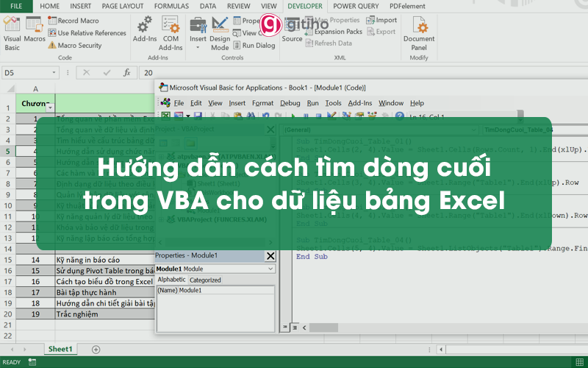The image size is (588, 368).
Task: Save the project using VBA toolbar disk icon
Action: tap(198, 116)
